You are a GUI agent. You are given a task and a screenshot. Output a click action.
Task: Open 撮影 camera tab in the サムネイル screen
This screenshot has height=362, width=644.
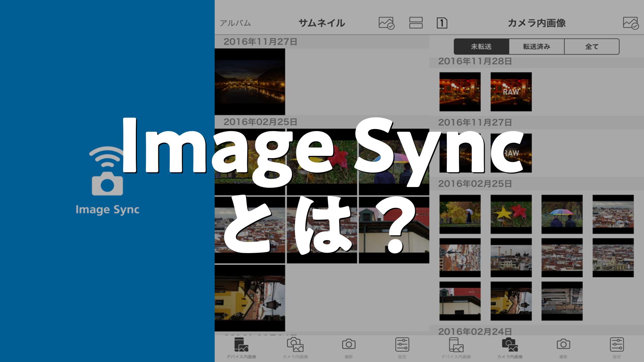point(349,348)
